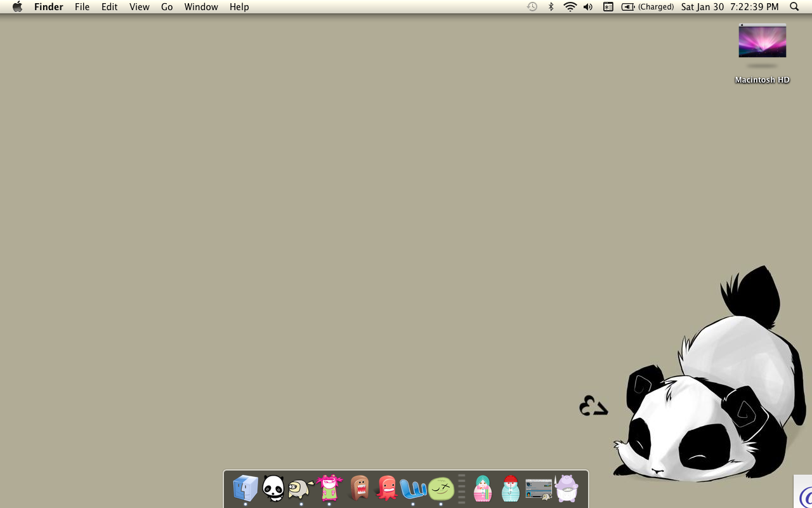
Task: Select the Macintosh HD drive icon
Action: point(762,52)
